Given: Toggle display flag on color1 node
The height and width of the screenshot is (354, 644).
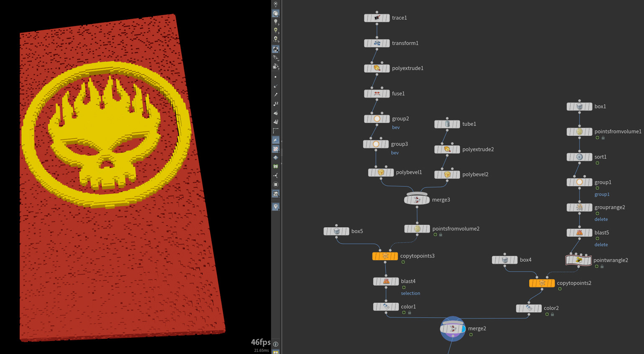Looking at the screenshot, I should tap(396, 307).
